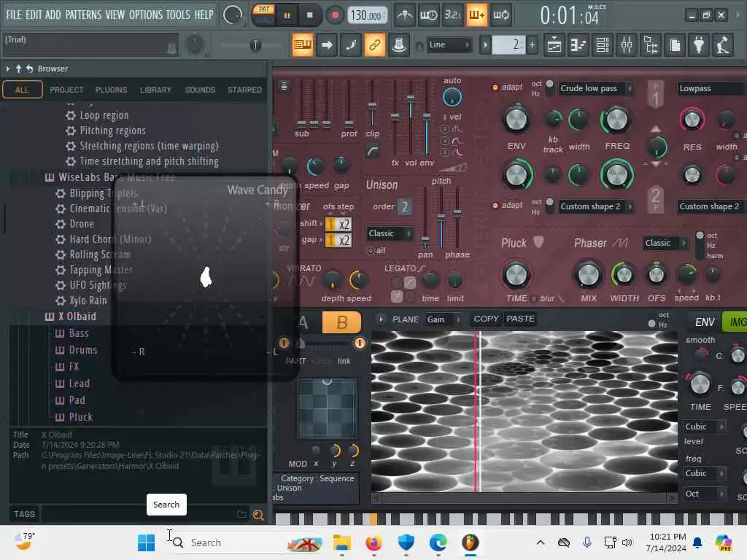Screen dimensions: 747x560
Task: Click the note/glide toolbar icon
Action: click(351, 45)
